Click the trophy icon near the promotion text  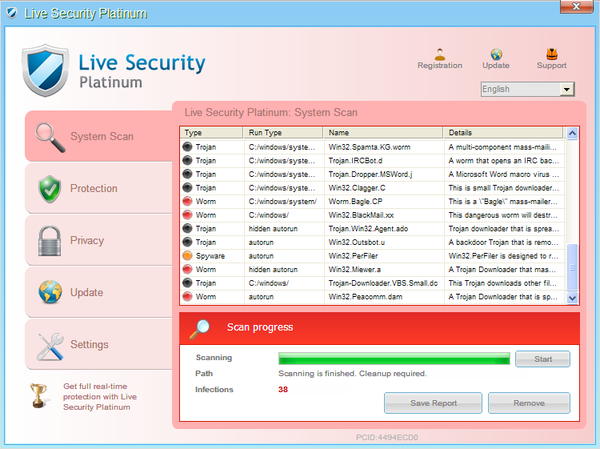39,396
